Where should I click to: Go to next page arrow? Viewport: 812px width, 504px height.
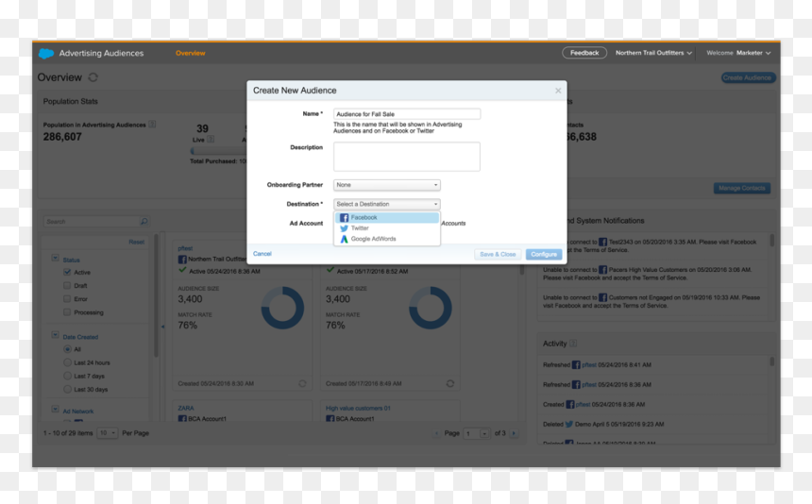[514, 433]
